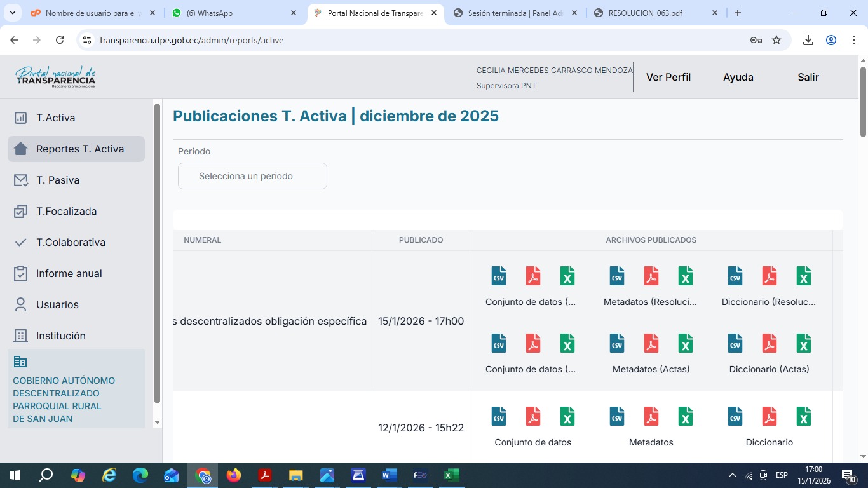Go to T. Pasiva section
Image resolution: width=868 pixels, height=488 pixels.
tap(58, 180)
